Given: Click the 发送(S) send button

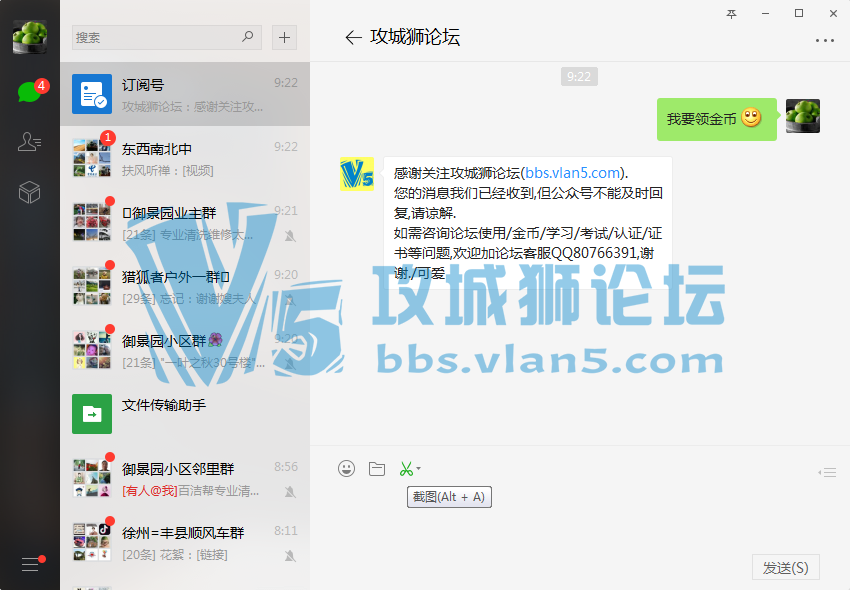Looking at the screenshot, I should pyautogui.click(x=785, y=568).
